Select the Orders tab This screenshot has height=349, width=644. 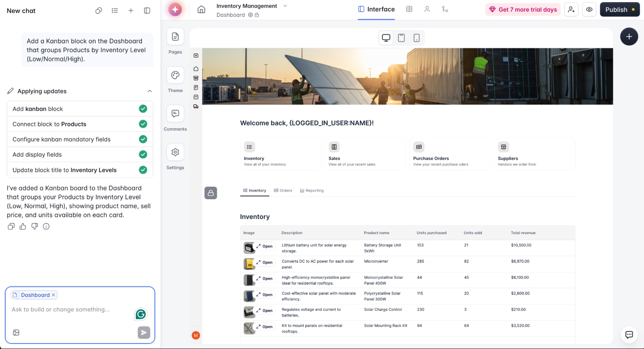(x=283, y=191)
